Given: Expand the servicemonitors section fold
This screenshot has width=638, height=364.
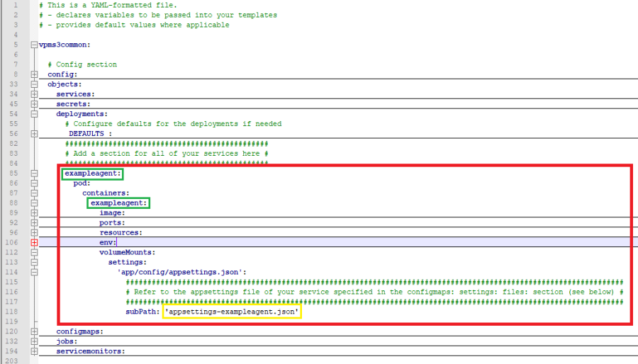Looking at the screenshot, I should point(33,351).
